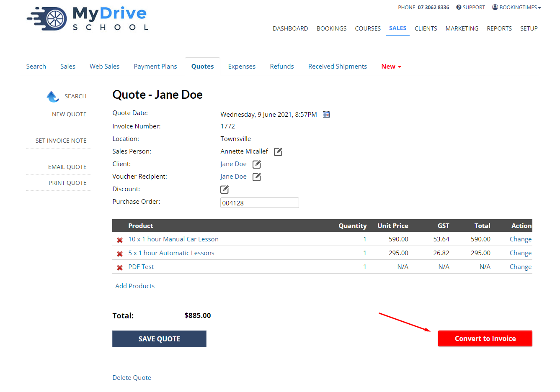Open the quote date calendar picker

click(326, 115)
